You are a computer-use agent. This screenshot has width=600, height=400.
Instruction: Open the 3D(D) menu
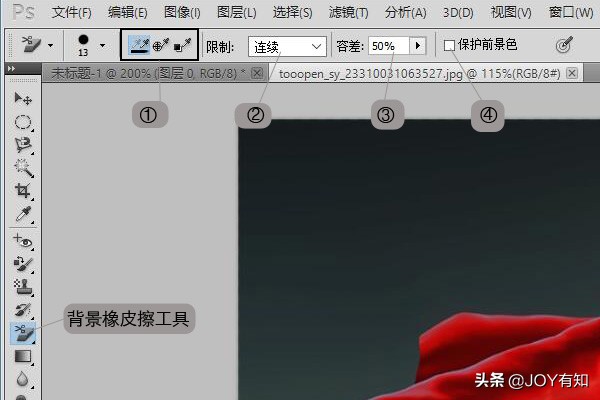[x=458, y=13]
